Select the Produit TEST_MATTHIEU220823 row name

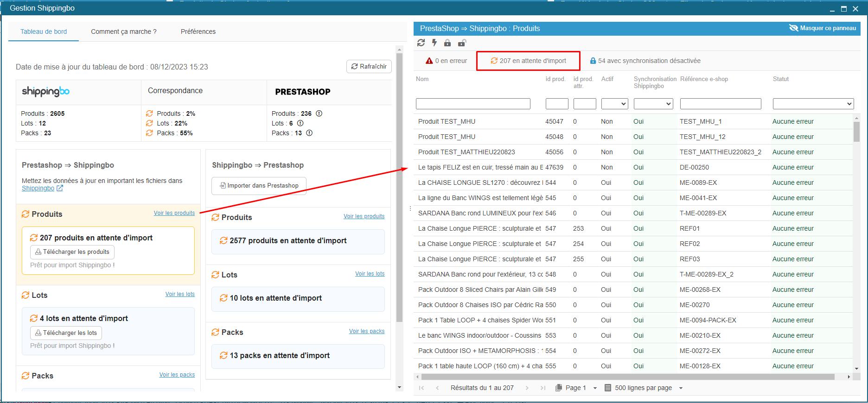pos(466,152)
